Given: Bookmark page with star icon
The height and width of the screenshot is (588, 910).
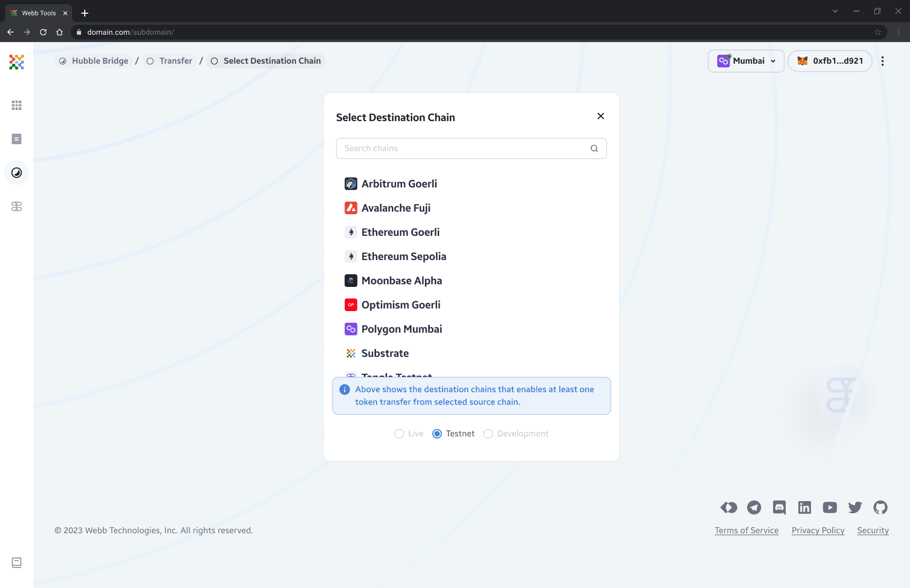Looking at the screenshot, I should (878, 32).
